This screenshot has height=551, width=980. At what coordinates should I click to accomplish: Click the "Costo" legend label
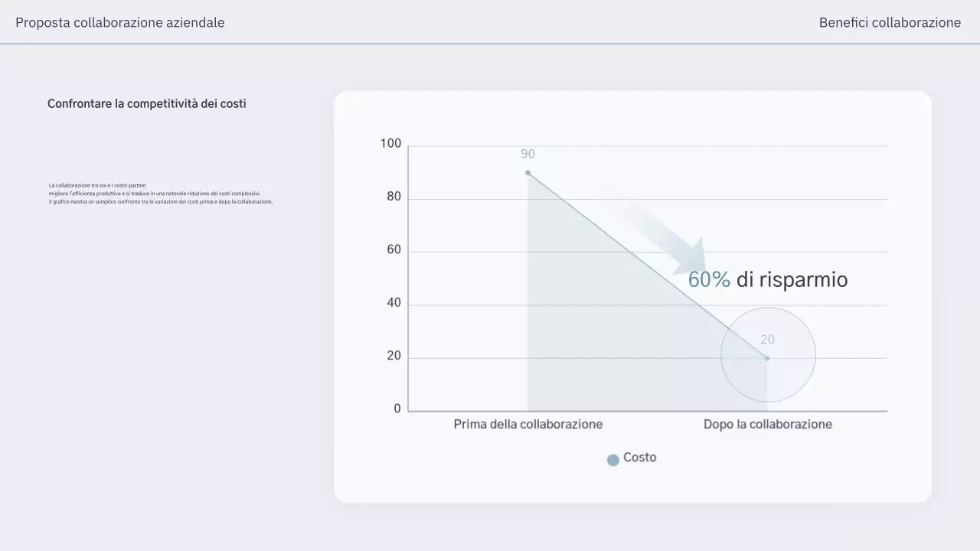639,458
